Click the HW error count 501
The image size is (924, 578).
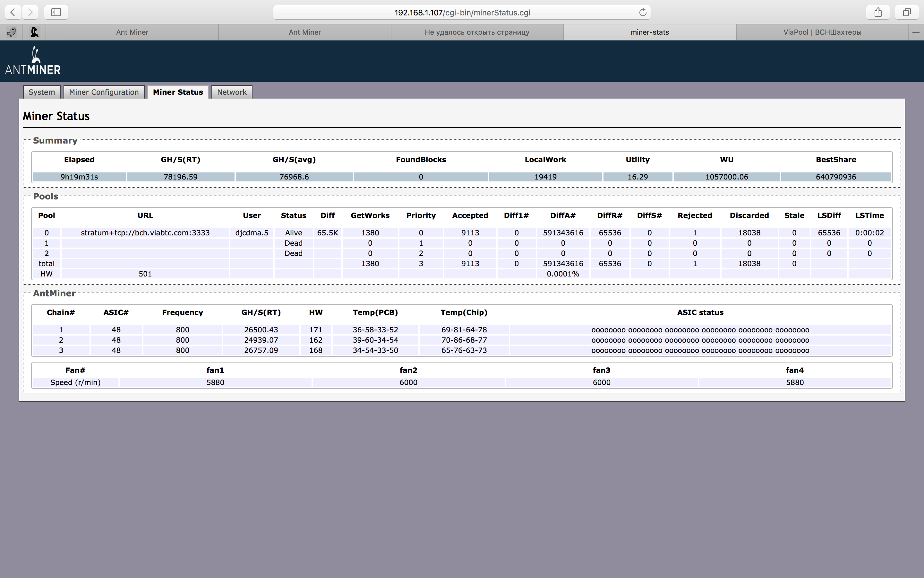[x=145, y=274]
